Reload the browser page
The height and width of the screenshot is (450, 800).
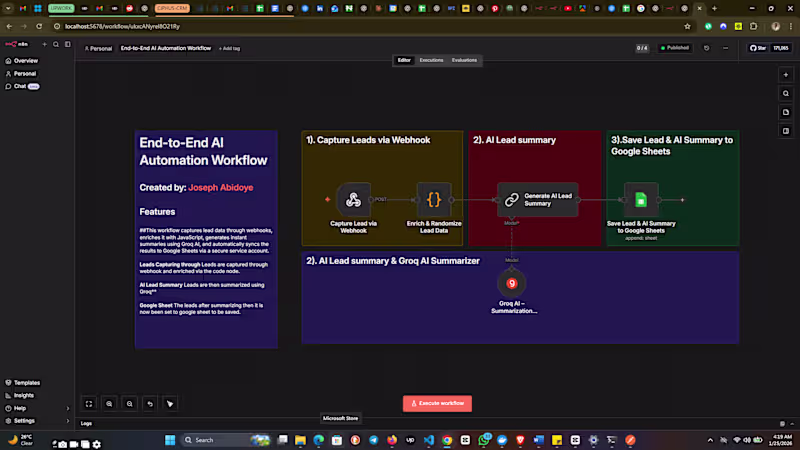(x=39, y=27)
